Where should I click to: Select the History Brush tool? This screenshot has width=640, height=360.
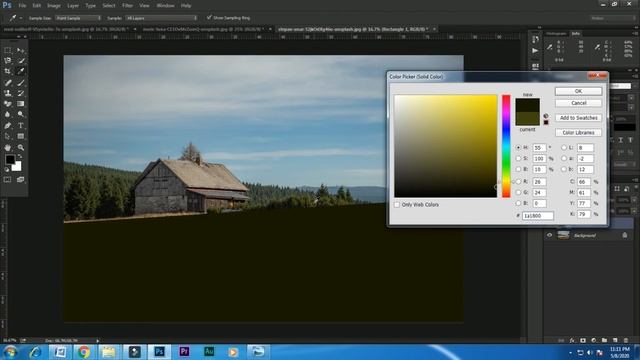[x=21, y=93]
